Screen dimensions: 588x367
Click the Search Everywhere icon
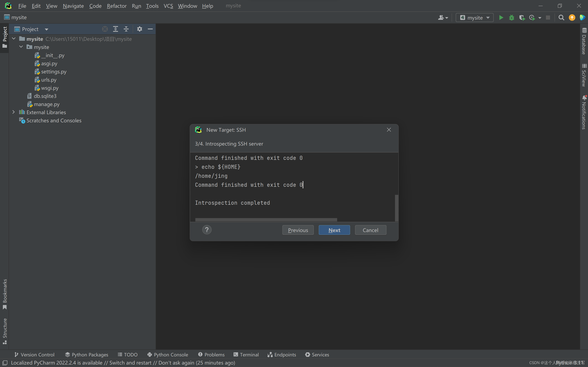[561, 17]
